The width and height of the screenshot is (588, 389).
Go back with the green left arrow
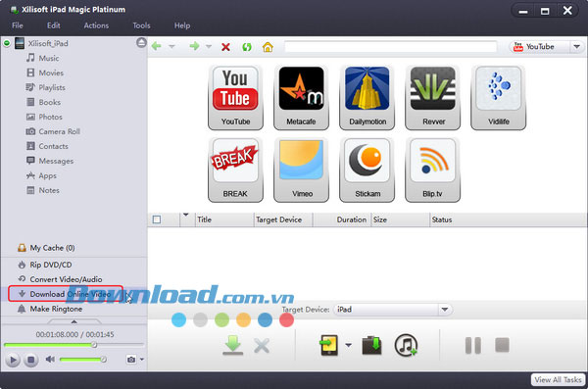[x=157, y=46]
